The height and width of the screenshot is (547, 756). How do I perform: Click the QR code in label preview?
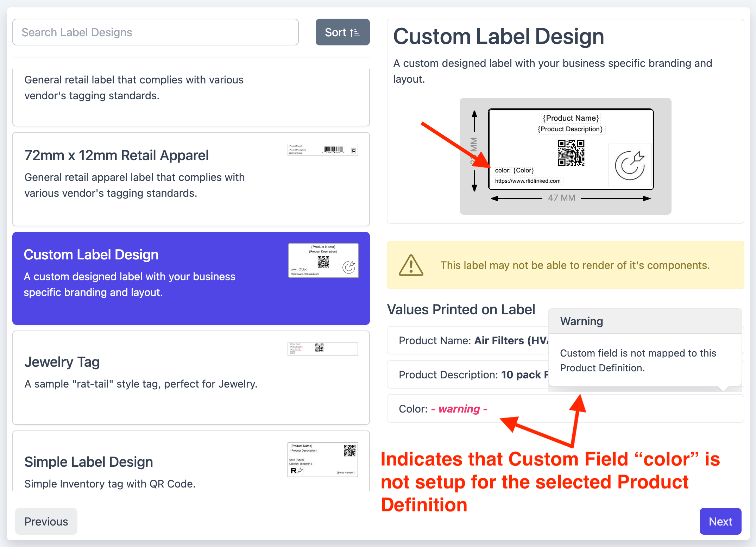(571, 153)
